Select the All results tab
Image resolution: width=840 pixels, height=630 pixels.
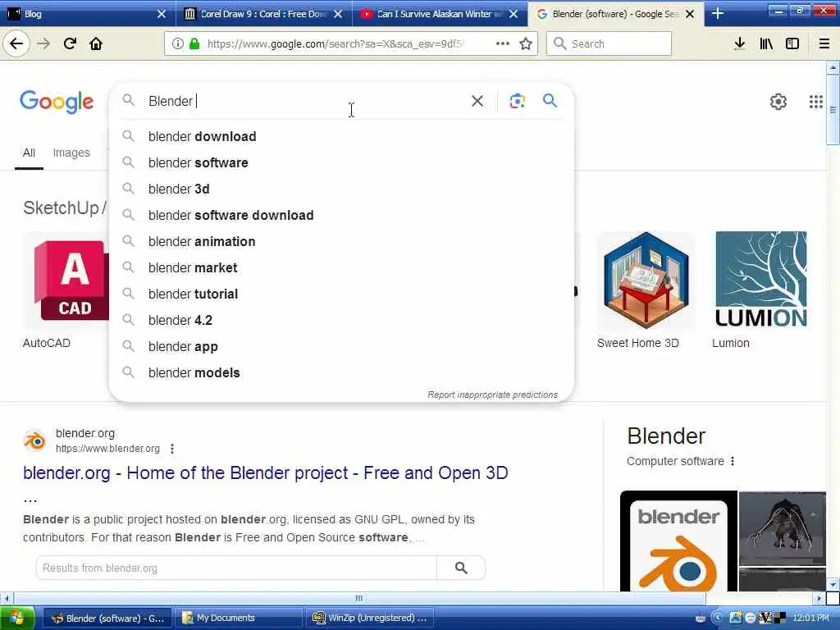[29, 153]
